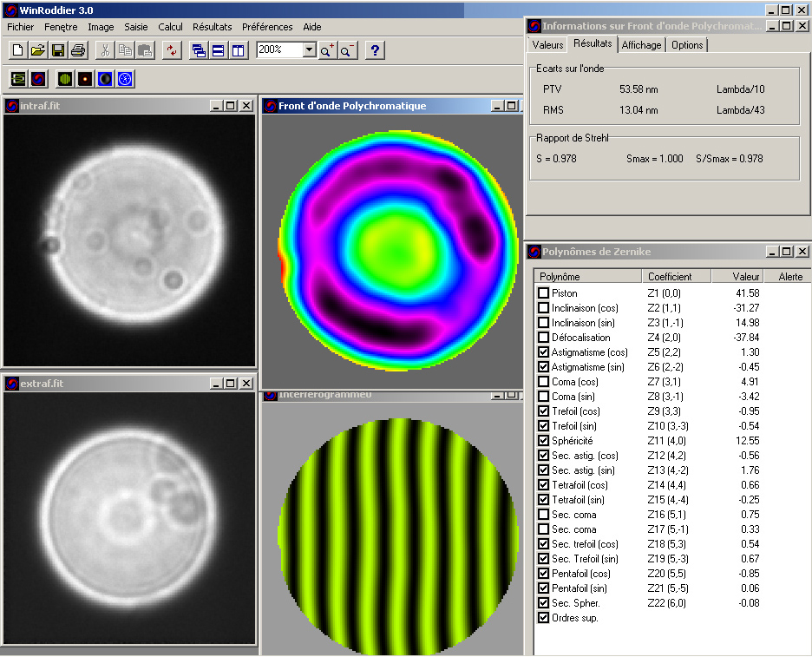The image size is (812, 657).
Task: Switch to the Affichage tab
Action: point(641,45)
